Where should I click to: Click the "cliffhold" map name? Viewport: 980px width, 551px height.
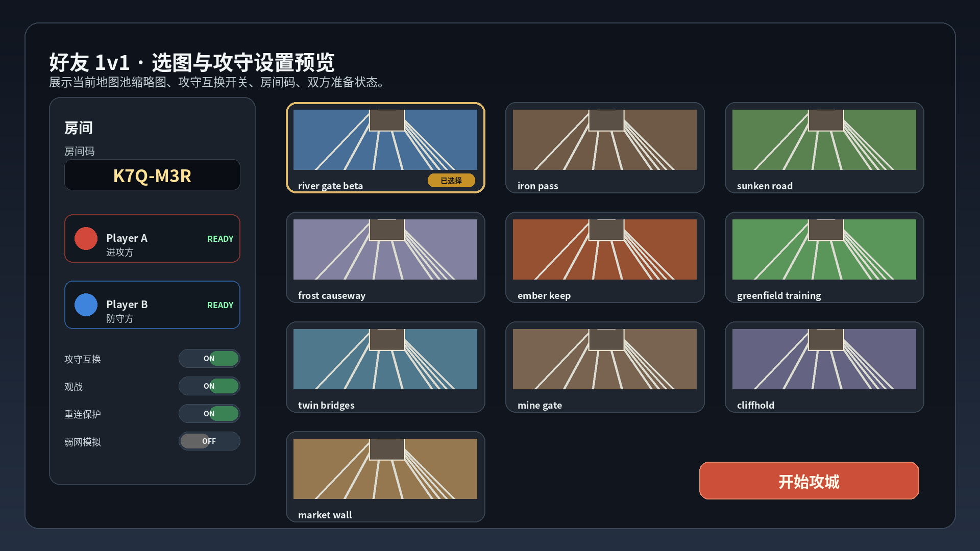pyautogui.click(x=755, y=405)
